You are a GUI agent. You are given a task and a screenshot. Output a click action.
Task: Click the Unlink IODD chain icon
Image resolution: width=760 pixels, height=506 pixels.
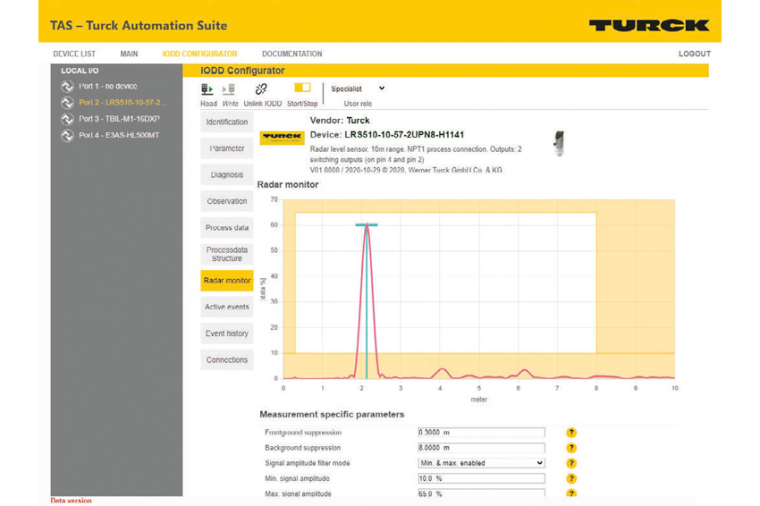(261, 89)
